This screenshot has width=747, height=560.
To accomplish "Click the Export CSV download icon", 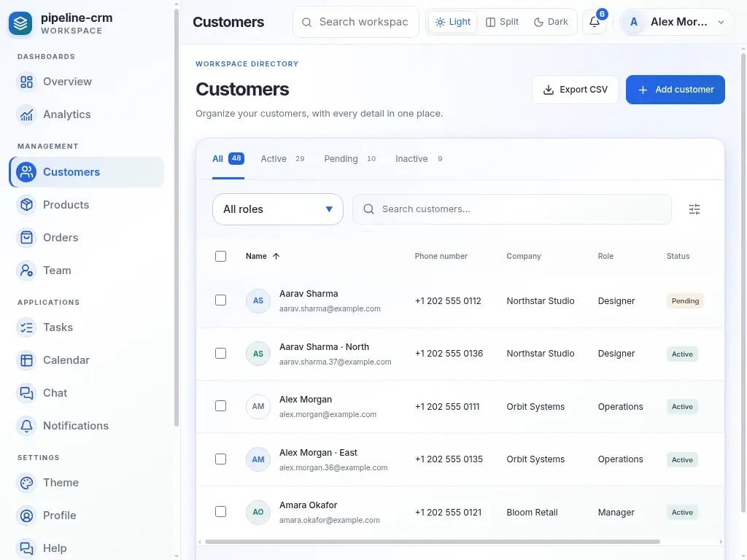I will (549, 90).
